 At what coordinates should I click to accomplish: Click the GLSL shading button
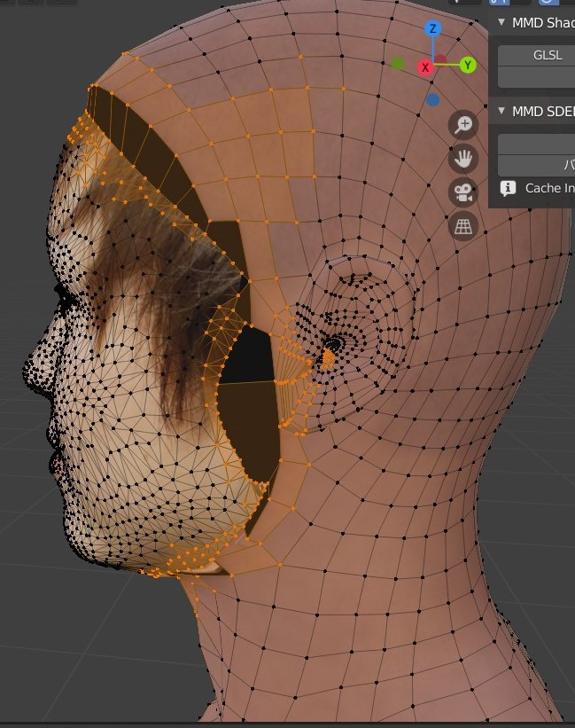537,55
